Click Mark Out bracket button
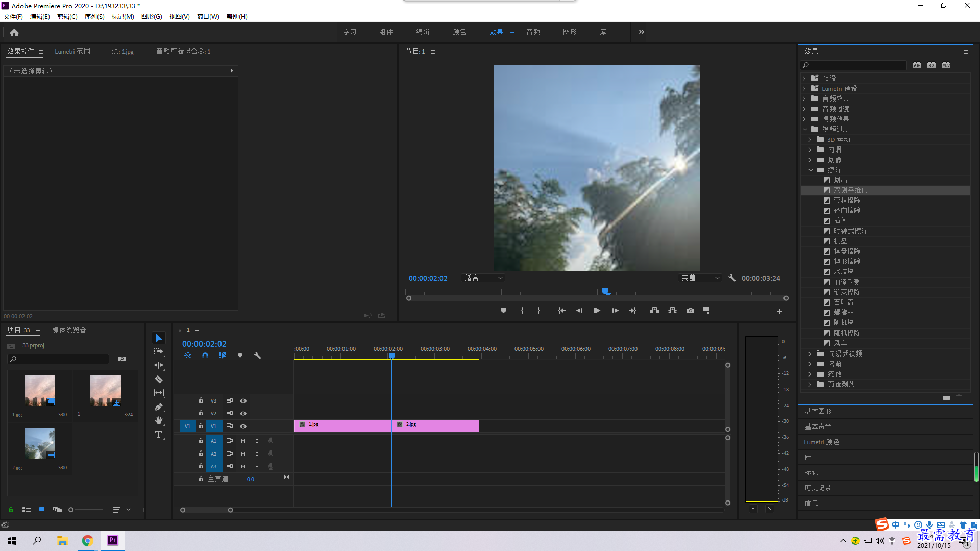Image resolution: width=980 pixels, height=551 pixels. (x=538, y=311)
